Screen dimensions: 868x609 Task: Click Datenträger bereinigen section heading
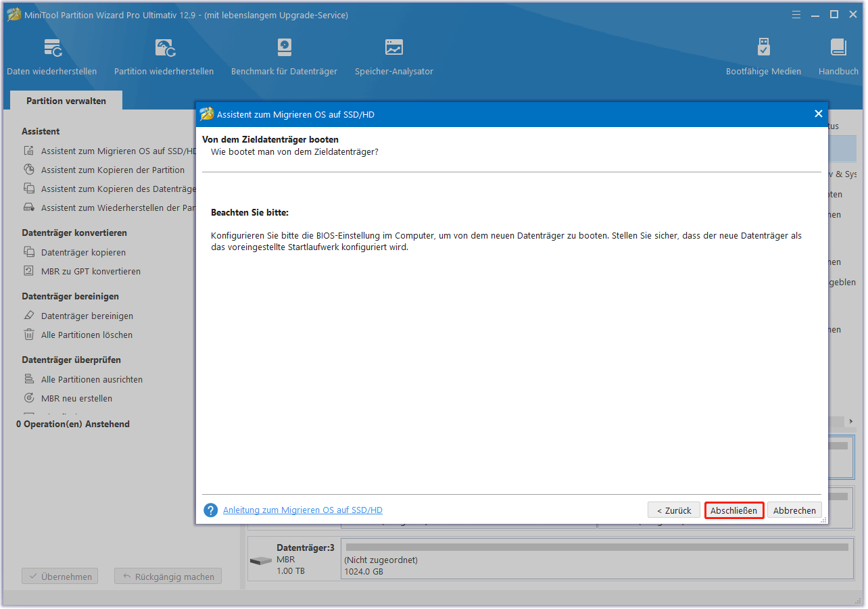(70, 296)
